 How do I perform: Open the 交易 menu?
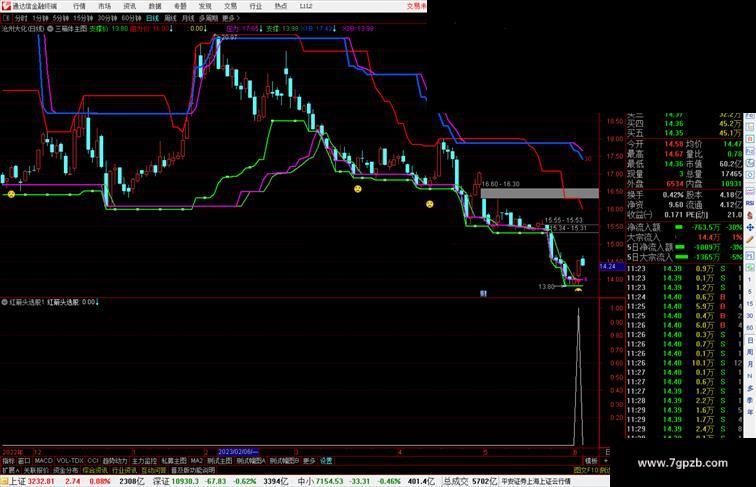point(230,6)
